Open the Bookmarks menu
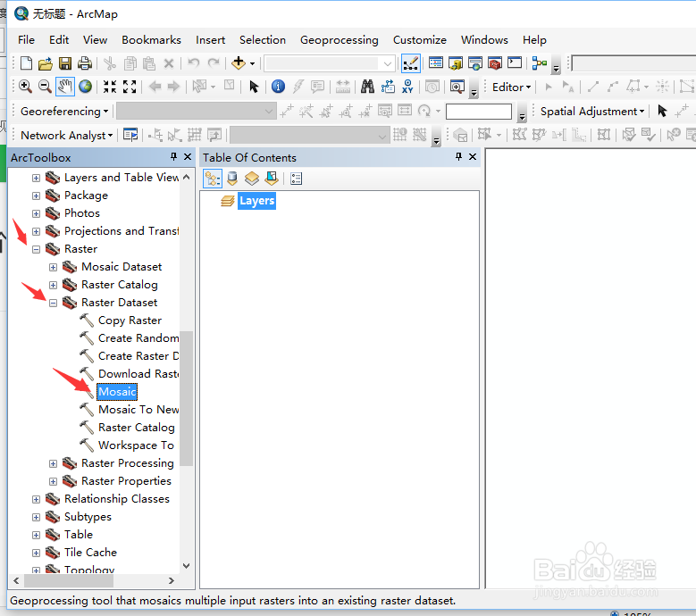 tap(151, 40)
